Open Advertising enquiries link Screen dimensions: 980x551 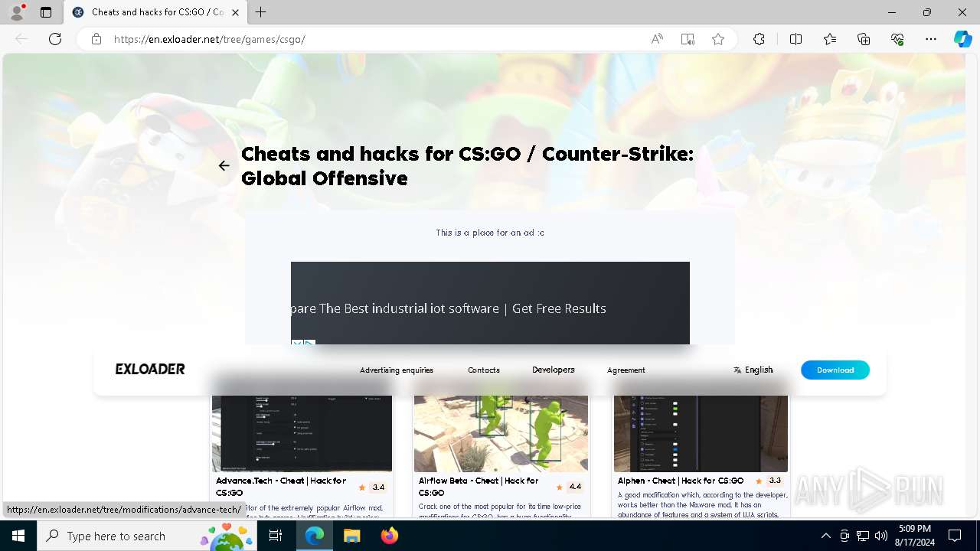(x=397, y=370)
